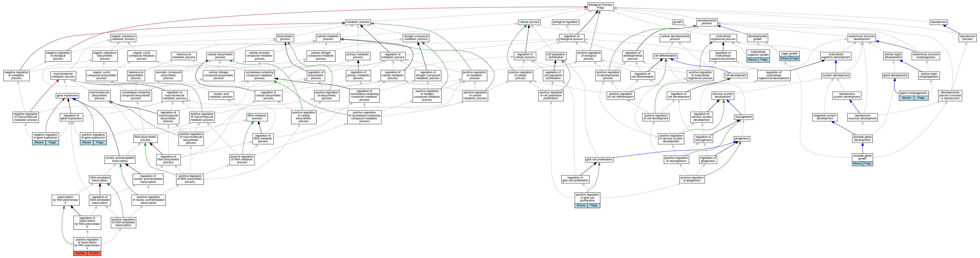The width and height of the screenshot is (980, 258).
Task: Select the 'macromolecule metabolic process' node
Action: (x=63, y=75)
